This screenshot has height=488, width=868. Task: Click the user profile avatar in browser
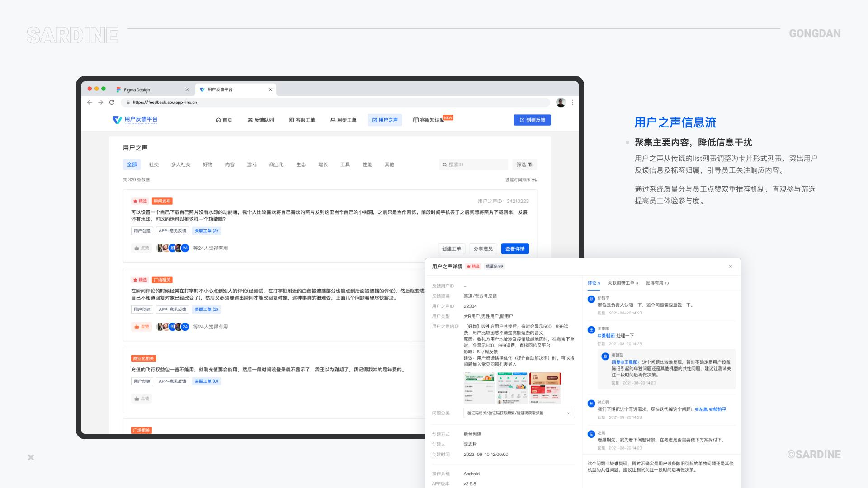coord(561,103)
